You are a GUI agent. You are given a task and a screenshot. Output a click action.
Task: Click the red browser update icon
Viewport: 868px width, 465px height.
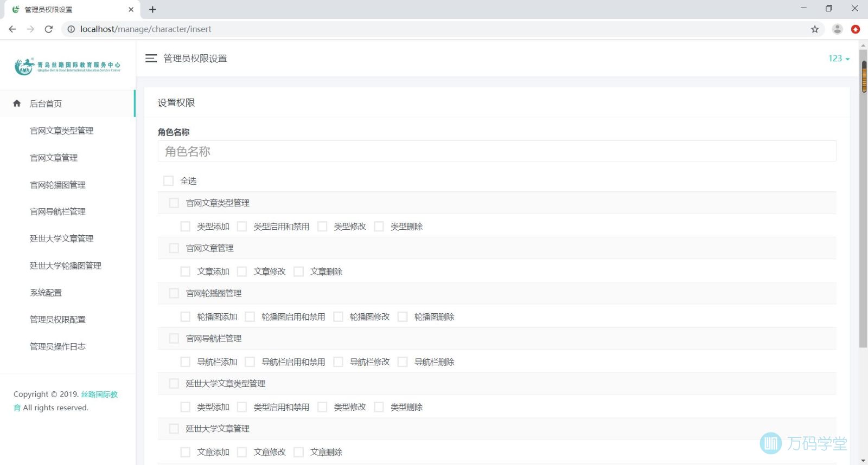pyautogui.click(x=856, y=29)
